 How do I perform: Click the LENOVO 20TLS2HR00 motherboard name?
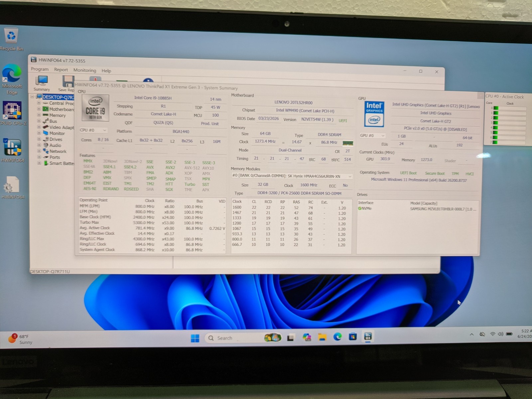[293, 103]
